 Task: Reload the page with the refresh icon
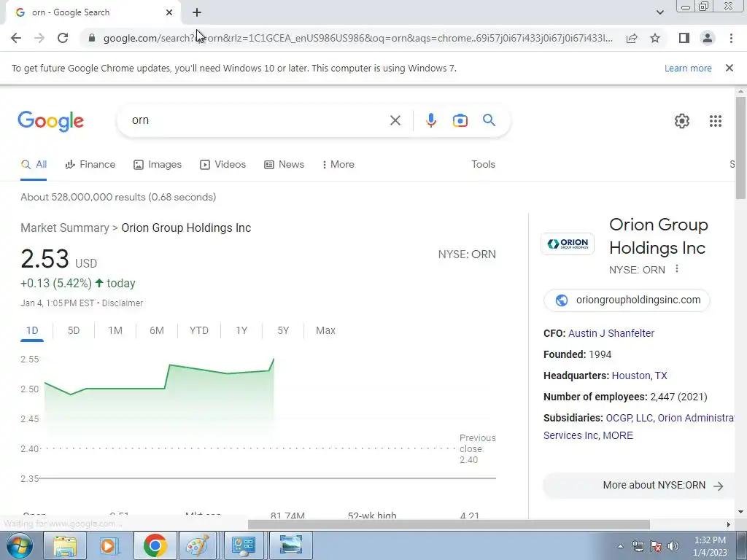(x=63, y=38)
